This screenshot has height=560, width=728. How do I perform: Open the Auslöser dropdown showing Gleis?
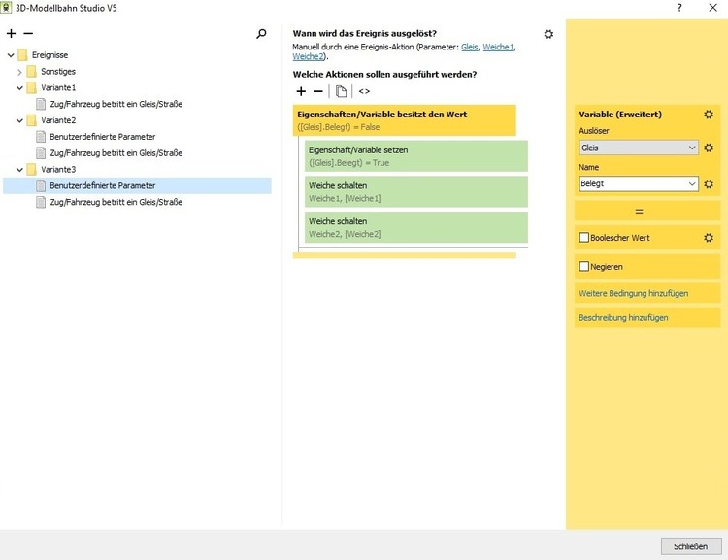click(639, 148)
